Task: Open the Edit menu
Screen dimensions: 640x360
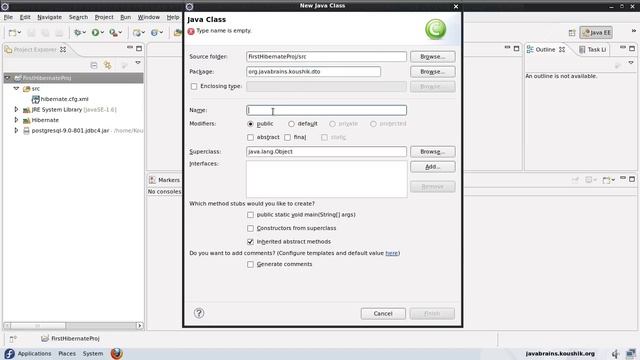Action: (25, 17)
